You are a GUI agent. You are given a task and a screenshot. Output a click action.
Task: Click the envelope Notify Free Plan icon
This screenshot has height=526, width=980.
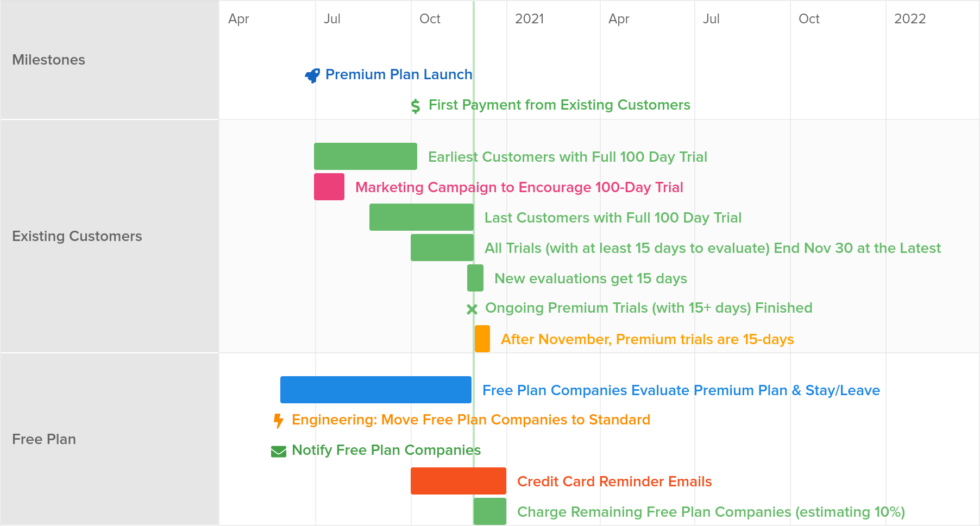[x=279, y=452]
